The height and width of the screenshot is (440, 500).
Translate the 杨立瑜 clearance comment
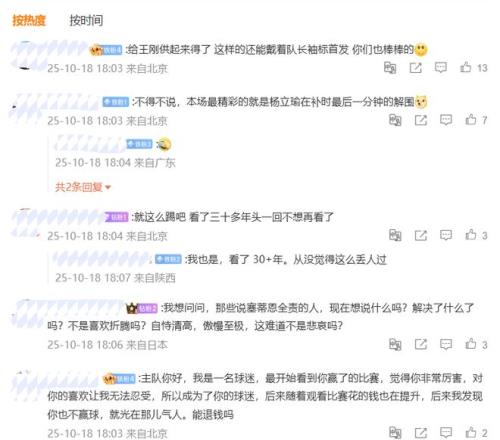point(395,120)
